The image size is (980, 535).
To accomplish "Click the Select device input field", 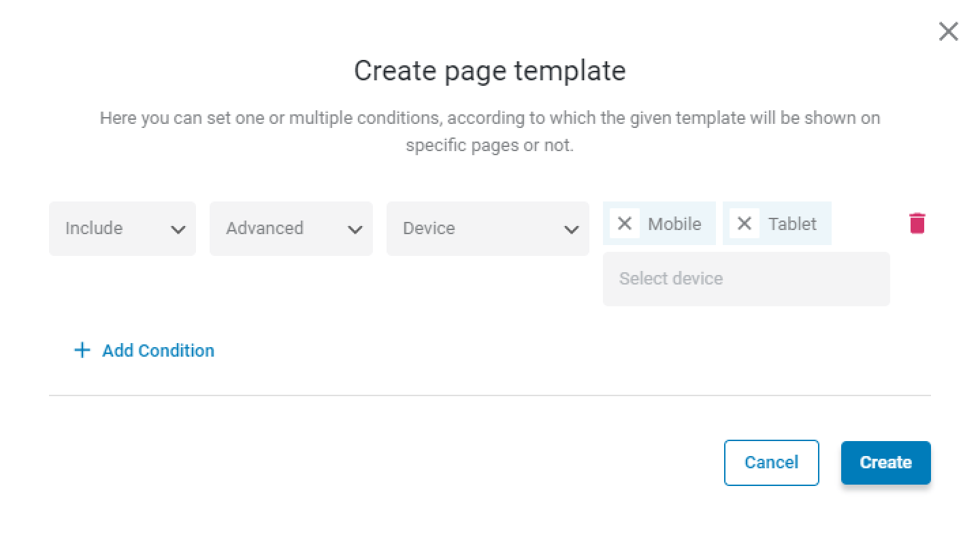I will pos(747,279).
